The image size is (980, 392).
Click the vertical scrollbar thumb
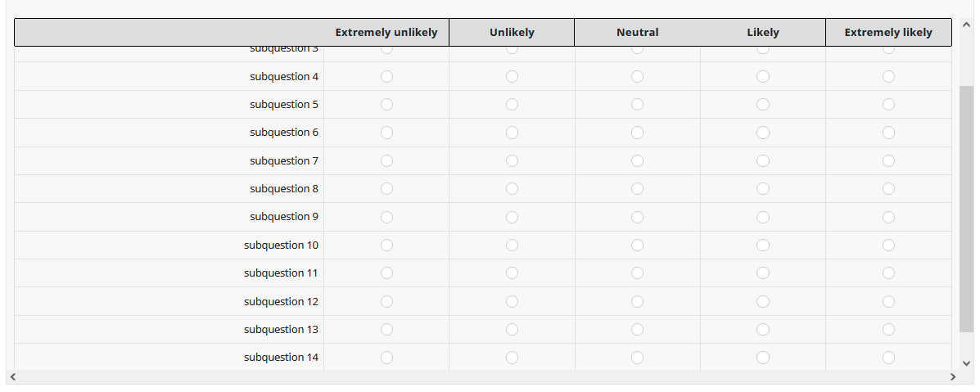(x=966, y=209)
